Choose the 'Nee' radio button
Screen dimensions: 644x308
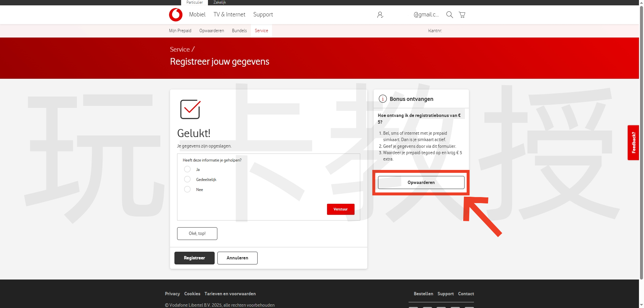[x=187, y=189]
